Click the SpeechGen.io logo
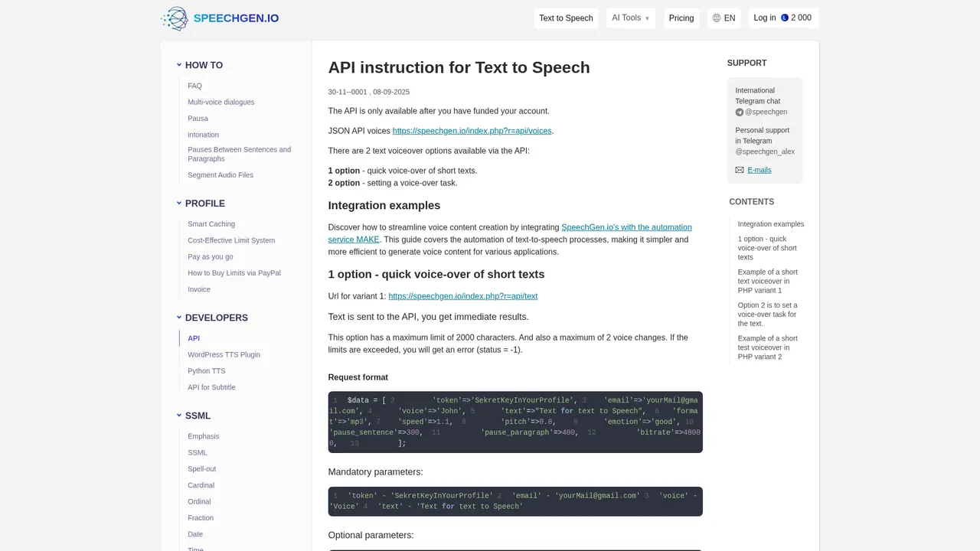980x551 pixels. coord(220,18)
